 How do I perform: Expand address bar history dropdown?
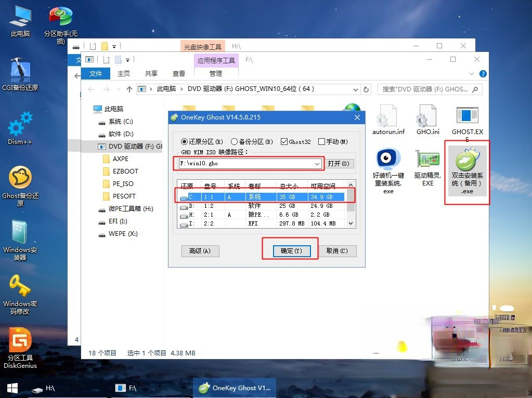click(x=355, y=89)
